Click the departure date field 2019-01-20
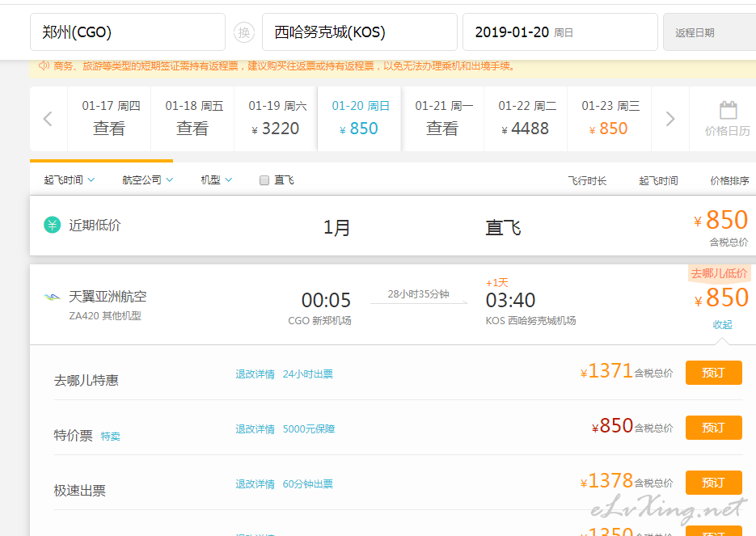 [x=560, y=32]
